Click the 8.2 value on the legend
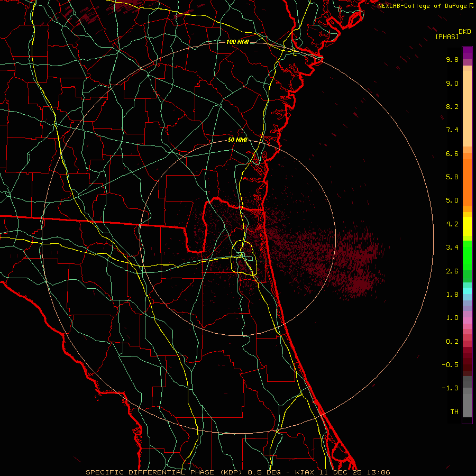Viewport: 476px width, 476px height. [x=452, y=106]
